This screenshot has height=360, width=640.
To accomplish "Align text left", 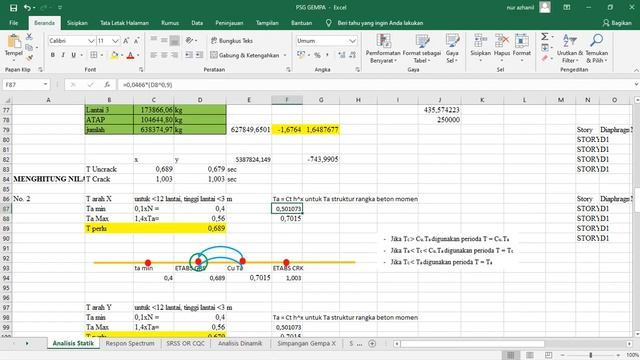I will click(154, 55).
